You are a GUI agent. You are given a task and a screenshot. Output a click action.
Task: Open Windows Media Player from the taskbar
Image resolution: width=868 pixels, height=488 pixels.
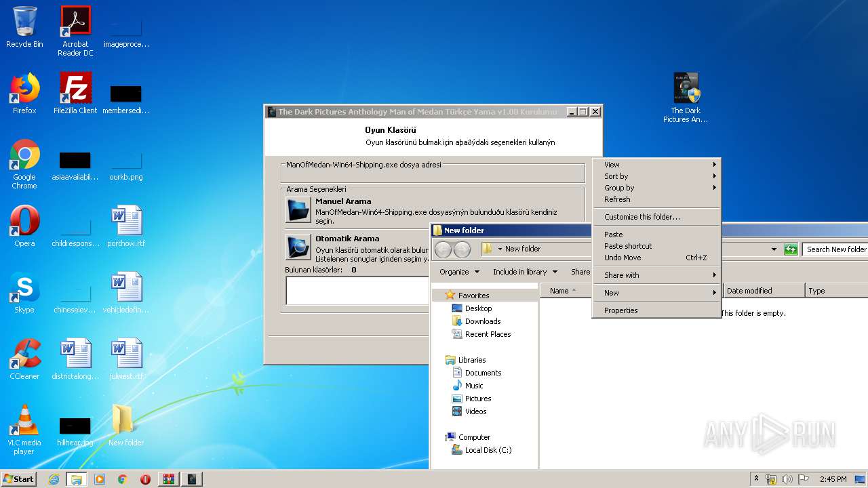click(x=100, y=479)
